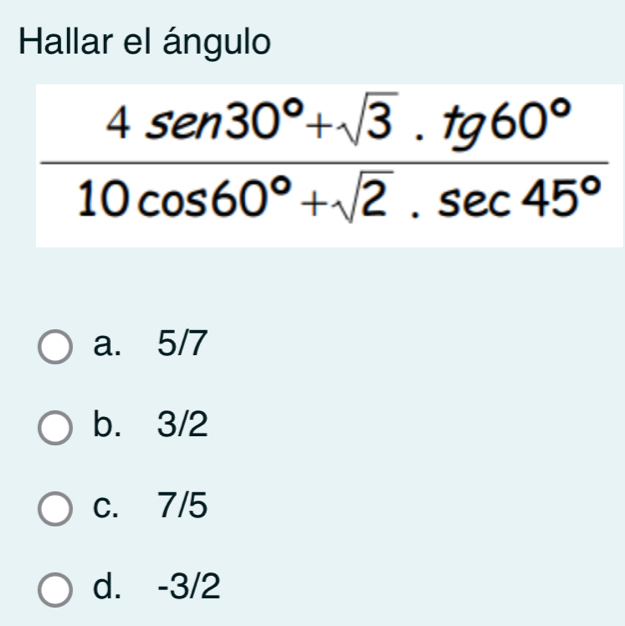Image resolution: width=625 pixels, height=626 pixels.
Task: Pick the "7/5" answer text
Action: point(182,506)
